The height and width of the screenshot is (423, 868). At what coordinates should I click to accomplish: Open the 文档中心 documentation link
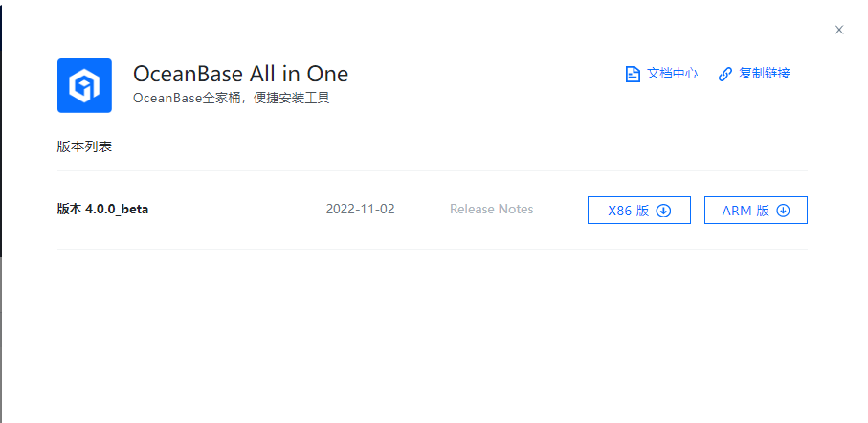[672, 74]
